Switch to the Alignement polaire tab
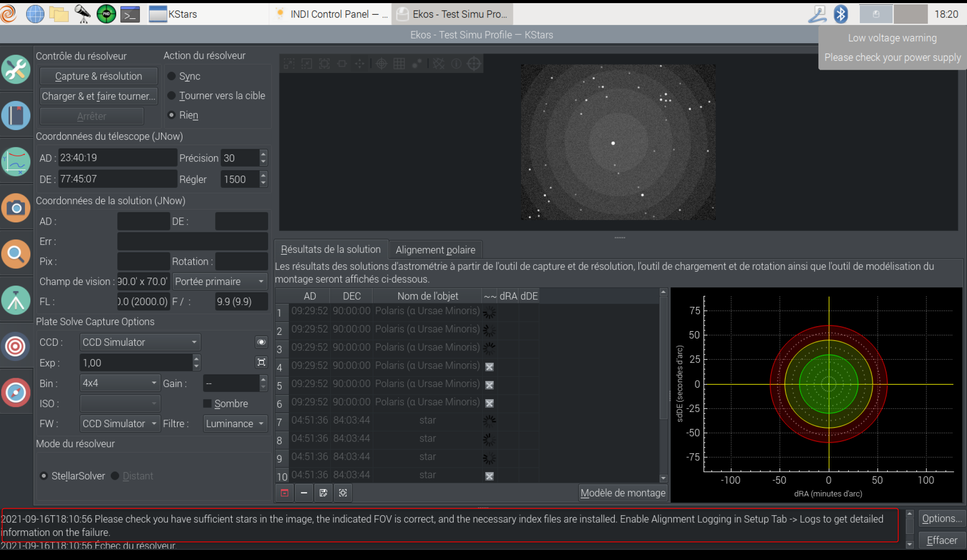This screenshot has height=560, width=967. click(x=435, y=250)
